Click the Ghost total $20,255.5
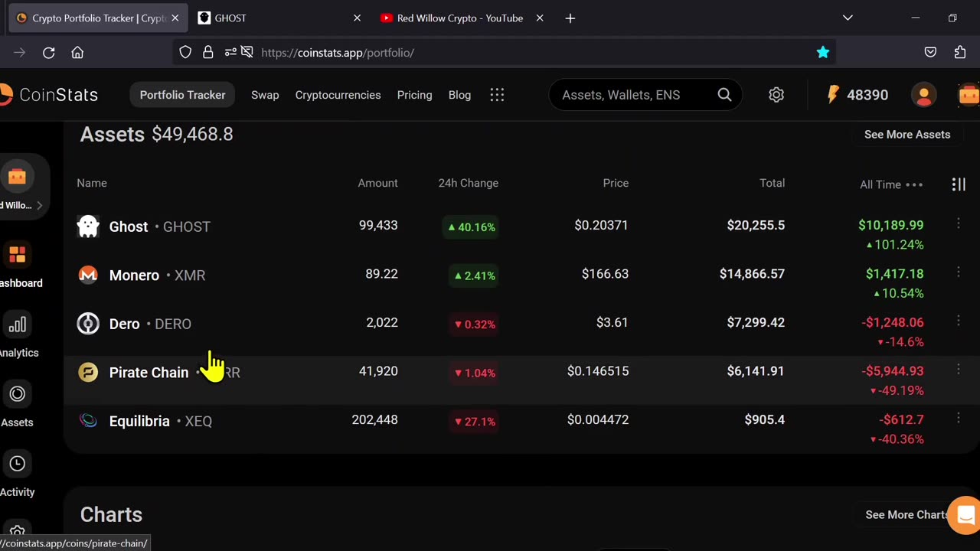Screen dimensions: 980x551 pyautogui.click(x=756, y=225)
